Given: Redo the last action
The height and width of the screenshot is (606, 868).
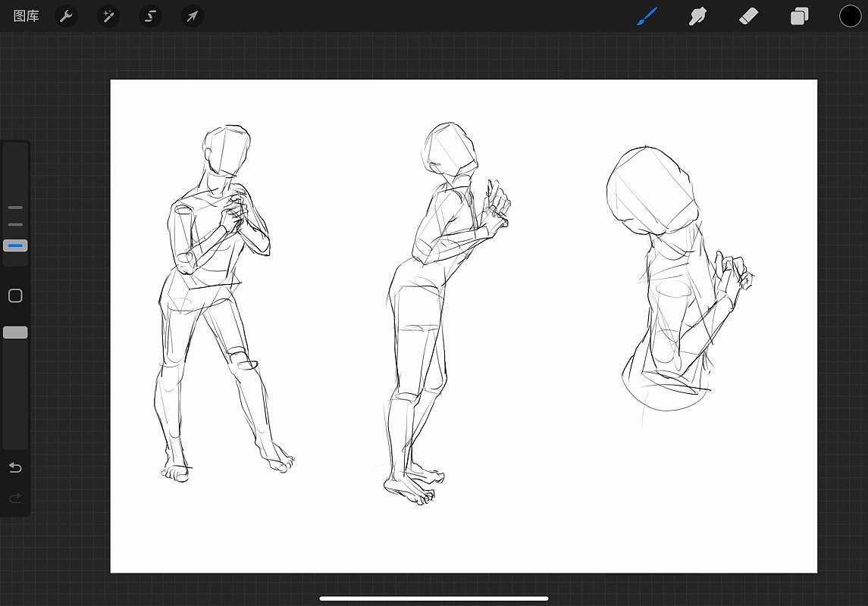Looking at the screenshot, I should pyautogui.click(x=15, y=498).
